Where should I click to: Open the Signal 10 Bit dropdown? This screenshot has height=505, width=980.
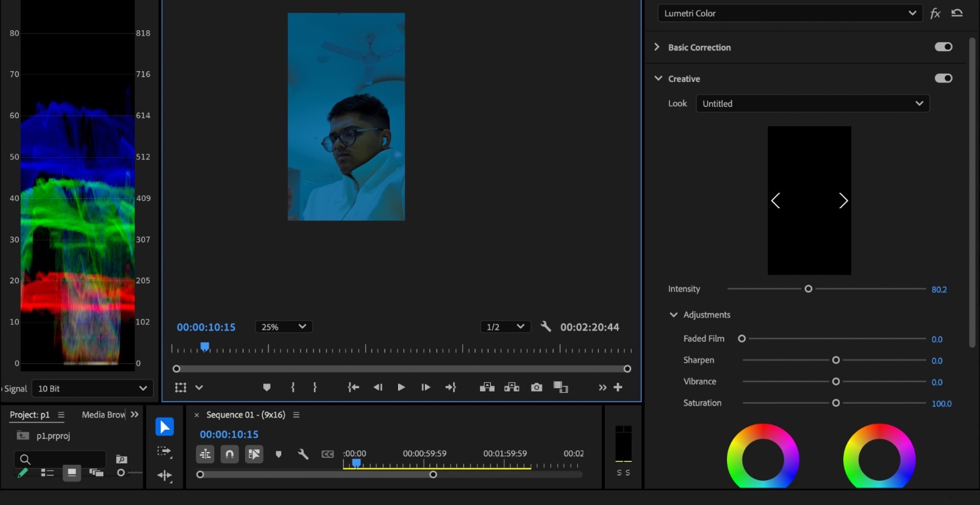[93, 388]
